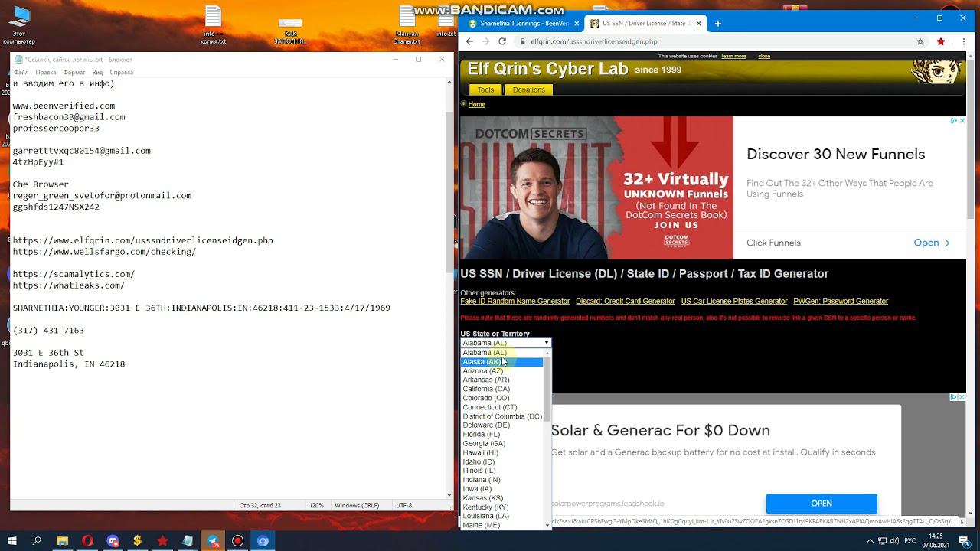Open US Car License Plates Generator link
This screenshot has width=980, height=551.
coord(734,302)
